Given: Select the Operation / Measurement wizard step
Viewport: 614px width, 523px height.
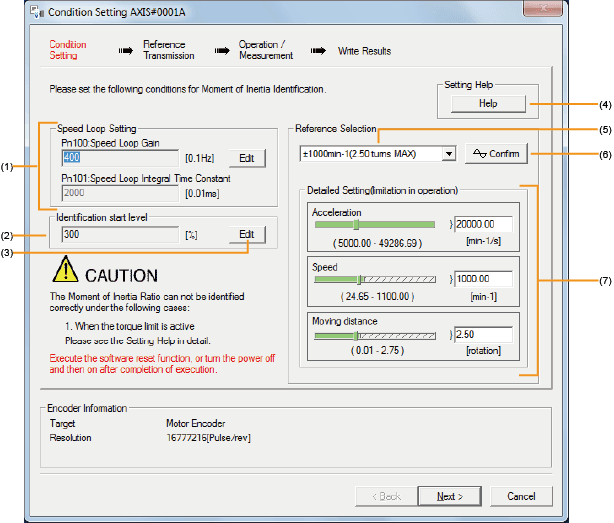Looking at the screenshot, I should pyautogui.click(x=264, y=50).
